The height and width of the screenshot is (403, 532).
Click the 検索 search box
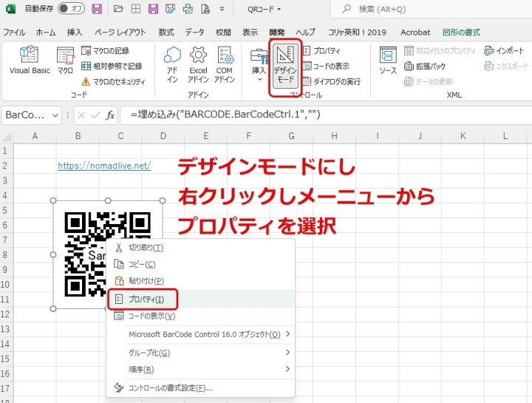(x=431, y=9)
